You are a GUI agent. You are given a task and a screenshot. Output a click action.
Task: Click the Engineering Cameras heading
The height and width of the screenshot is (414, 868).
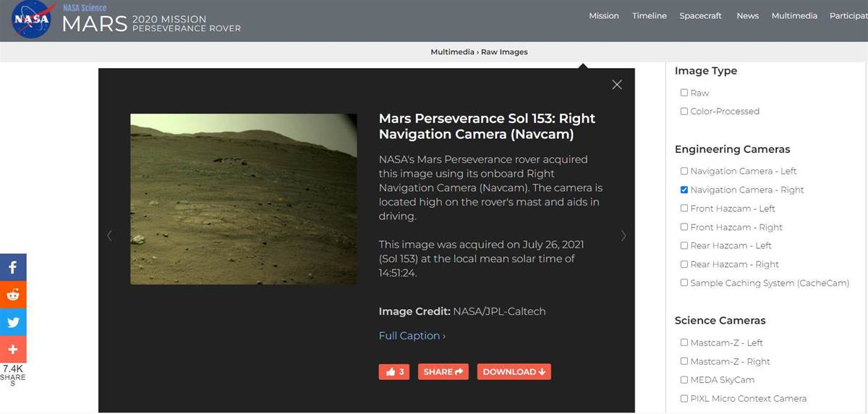pos(732,149)
